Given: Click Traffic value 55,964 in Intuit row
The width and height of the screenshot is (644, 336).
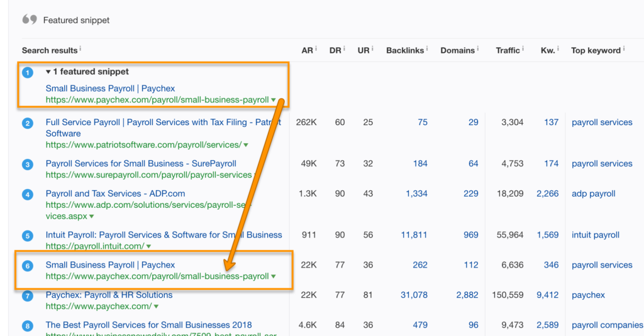Looking at the screenshot, I should coord(510,235).
